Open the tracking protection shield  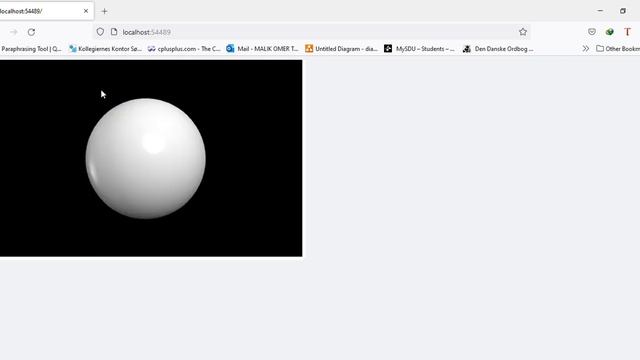100,32
